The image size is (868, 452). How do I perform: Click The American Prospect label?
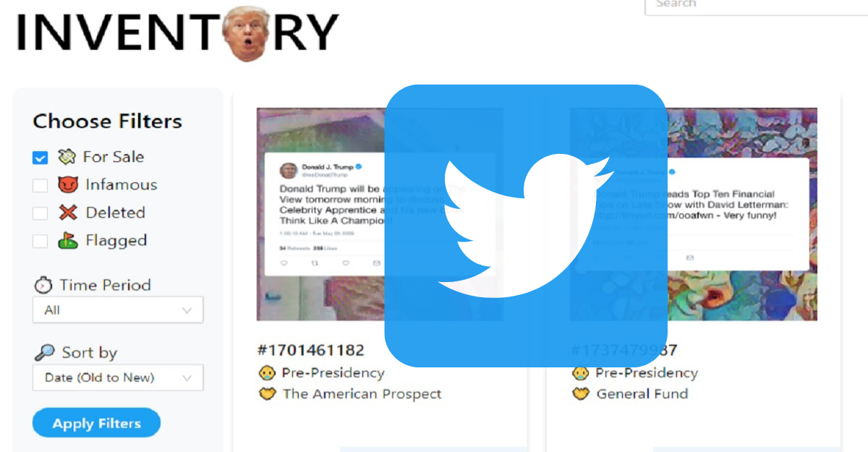pyautogui.click(x=362, y=394)
